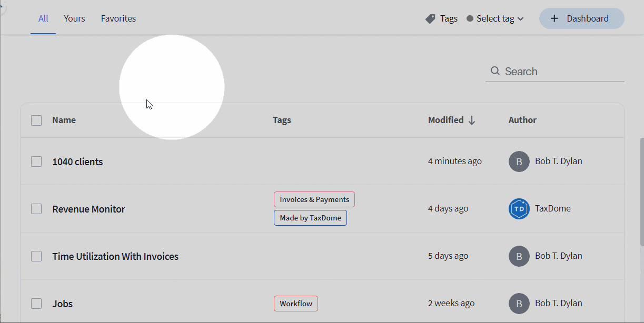
Task: Click the search magnifier icon
Action: click(x=495, y=71)
